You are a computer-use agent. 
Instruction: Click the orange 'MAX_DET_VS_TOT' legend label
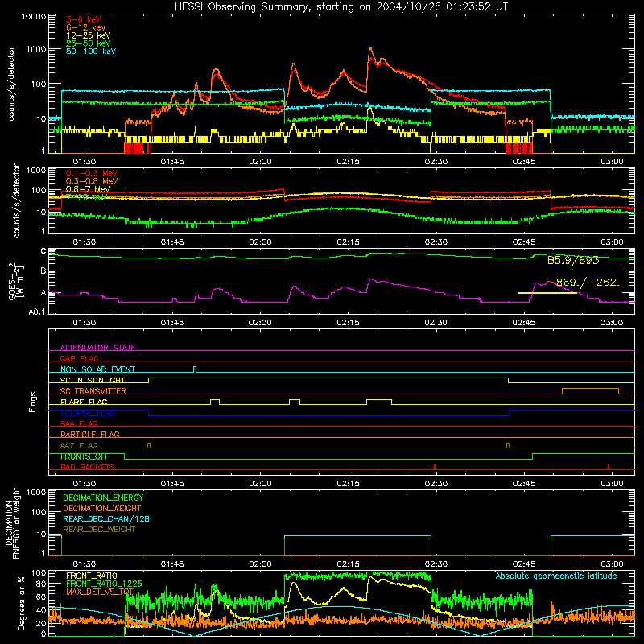(x=100, y=592)
